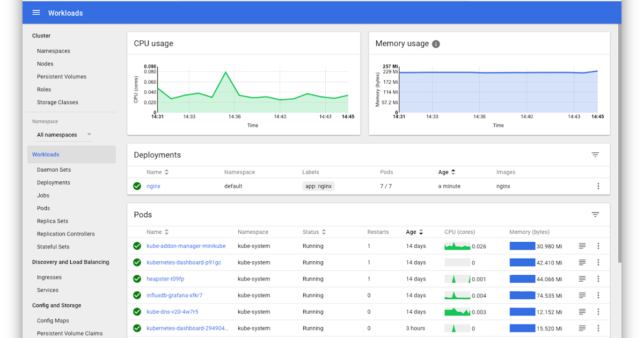This screenshot has width=644, height=338.
Task: View logs for kube-addon-manager-minikube pod
Action: pos(582,246)
